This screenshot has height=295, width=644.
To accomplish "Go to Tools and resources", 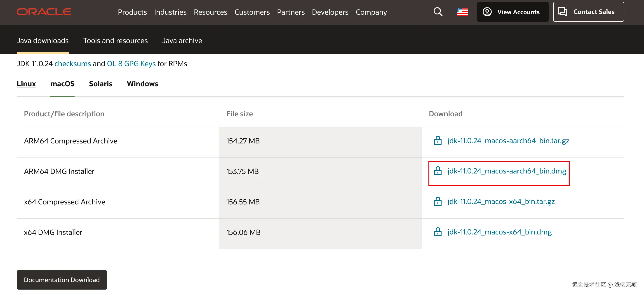I will [x=115, y=40].
